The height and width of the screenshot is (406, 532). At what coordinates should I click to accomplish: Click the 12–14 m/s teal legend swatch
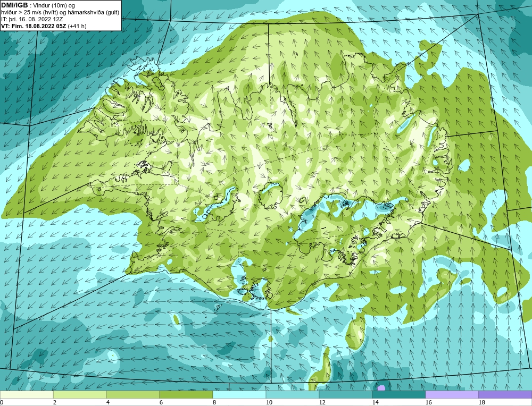coord(346,394)
